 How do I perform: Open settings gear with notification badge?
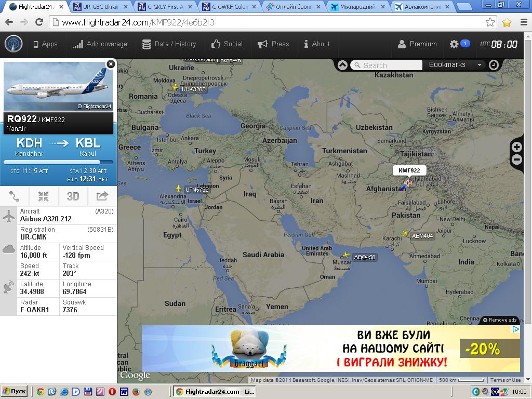tap(459, 44)
